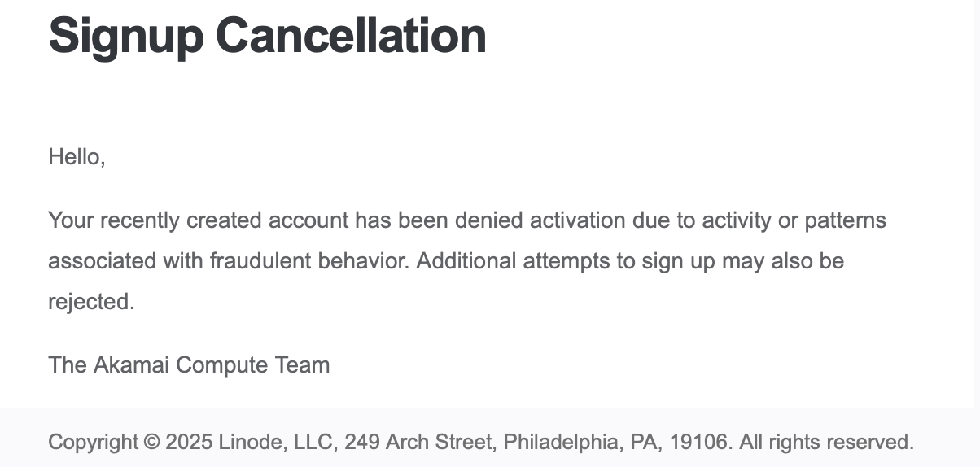Click the word Akamai in the signature
The image size is (980, 467).
pos(131,364)
